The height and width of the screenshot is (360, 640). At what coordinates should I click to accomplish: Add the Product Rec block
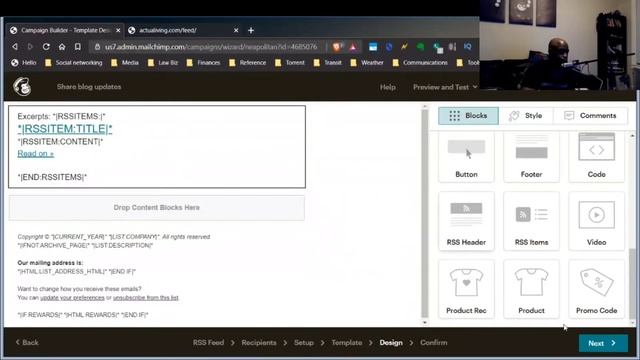pos(466,289)
